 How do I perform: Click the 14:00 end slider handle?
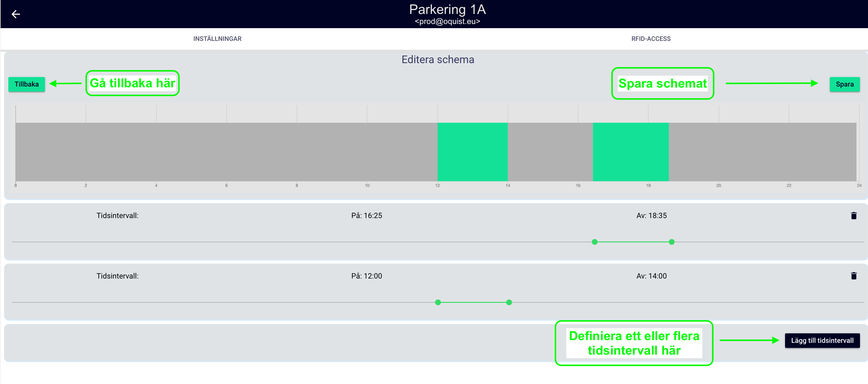[x=509, y=302]
